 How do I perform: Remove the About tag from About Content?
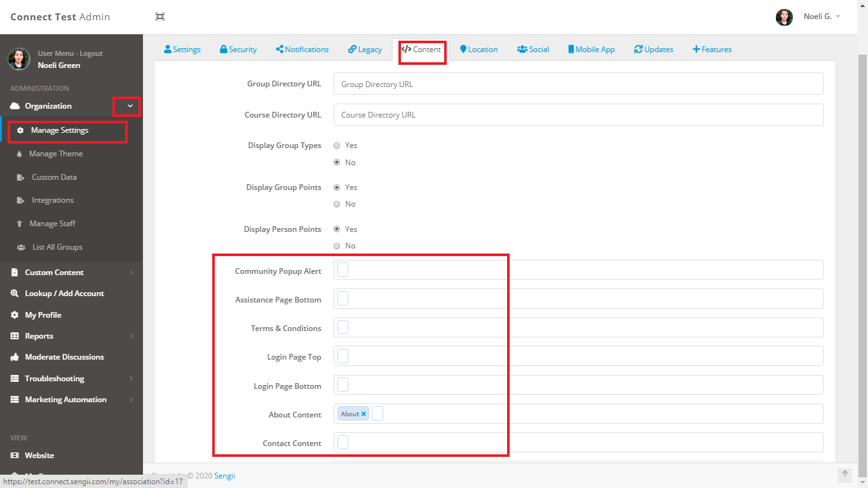click(x=363, y=414)
